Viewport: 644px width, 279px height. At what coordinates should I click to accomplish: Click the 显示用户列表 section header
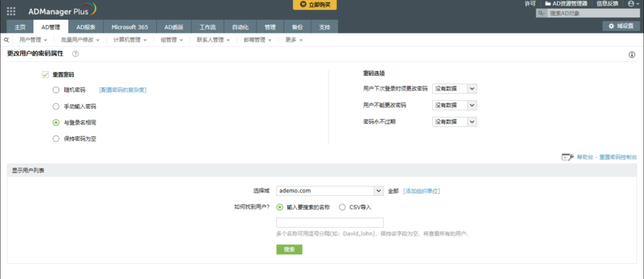click(x=322, y=170)
